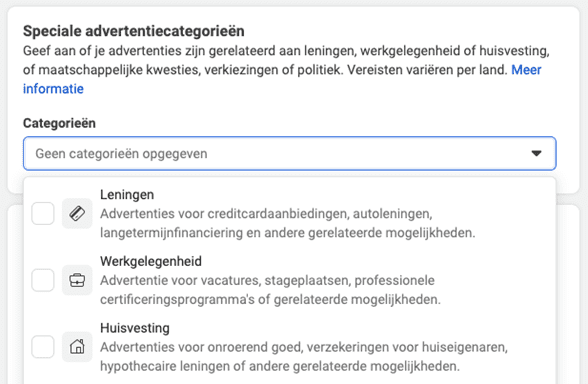Click the Huisvesting house icon
The width and height of the screenshot is (588, 384).
[77, 347]
